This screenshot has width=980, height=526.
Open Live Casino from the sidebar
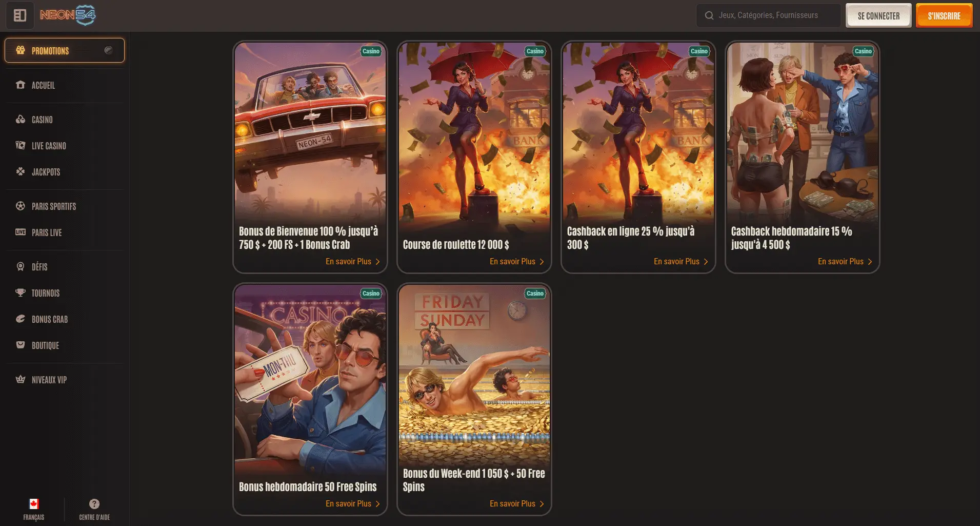click(x=65, y=146)
